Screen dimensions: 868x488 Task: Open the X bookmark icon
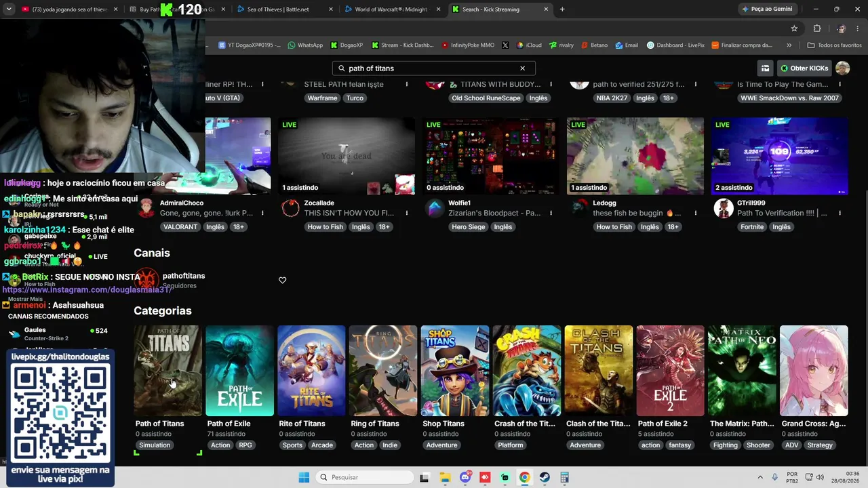(x=505, y=45)
